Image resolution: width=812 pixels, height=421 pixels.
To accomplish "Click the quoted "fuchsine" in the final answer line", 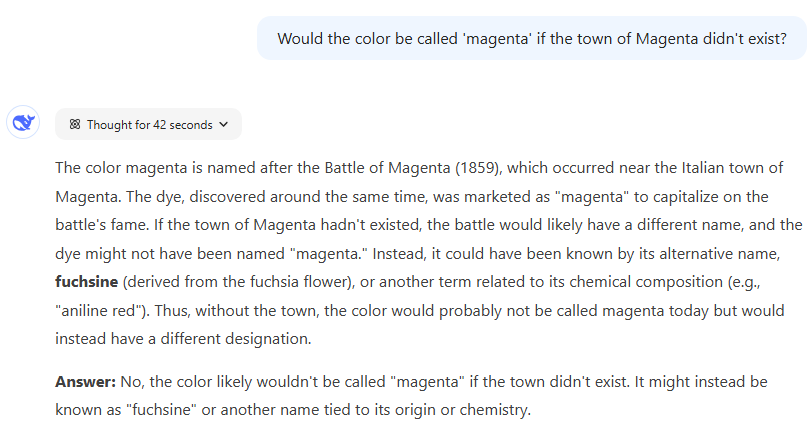I will pos(162,410).
